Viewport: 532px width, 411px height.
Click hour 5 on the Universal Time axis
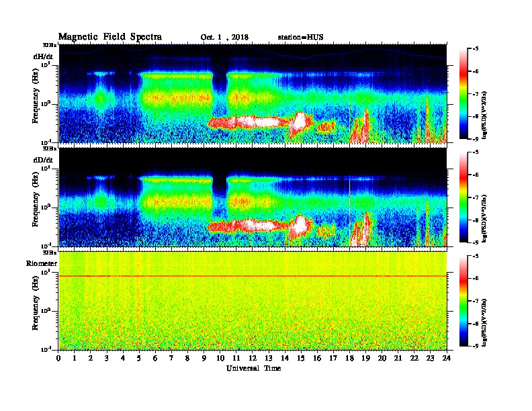pyautogui.click(x=139, y=358)
